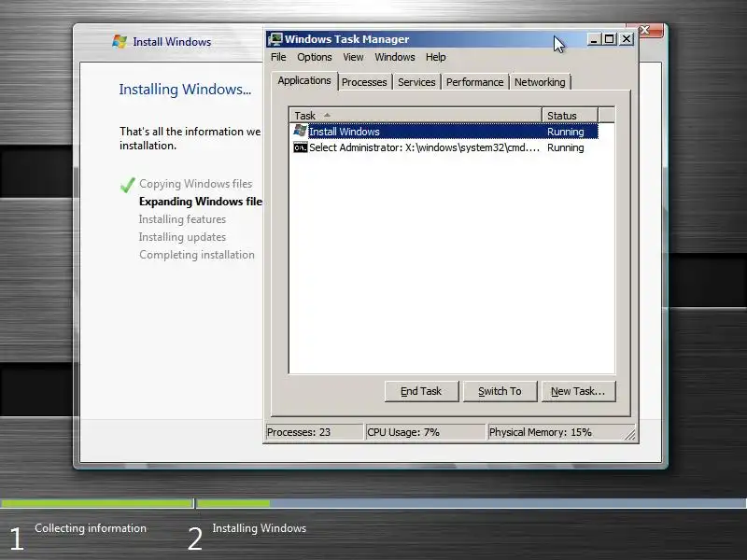Open the Help menu
Image resolution: width=747 pixels, height=560 pixels.
click(435, 57)
